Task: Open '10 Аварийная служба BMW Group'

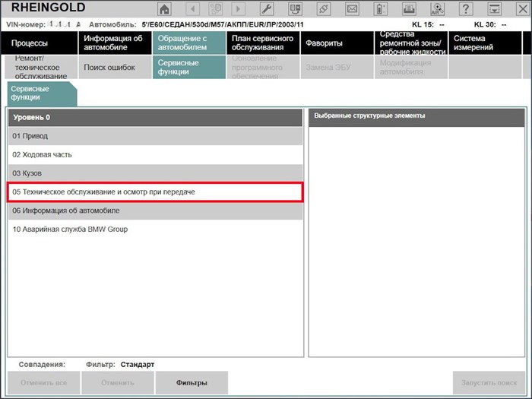Action: click(155, 229)
